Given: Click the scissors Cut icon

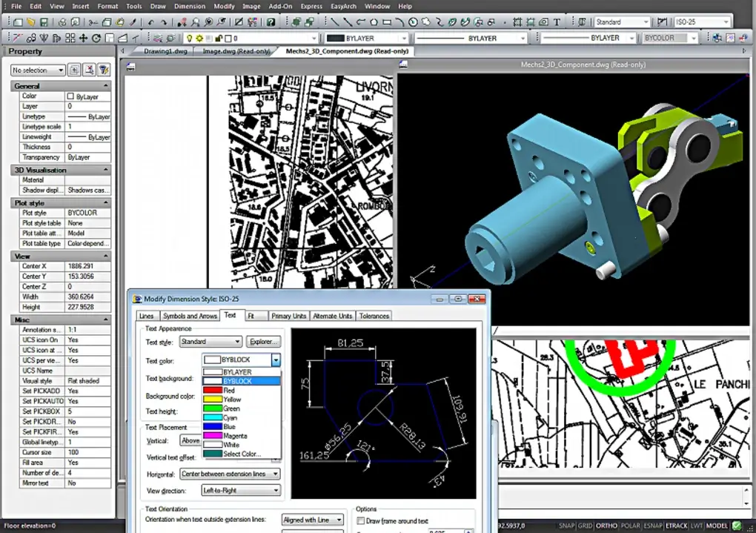Looking at the screenshot, I should tap(93, 22).
